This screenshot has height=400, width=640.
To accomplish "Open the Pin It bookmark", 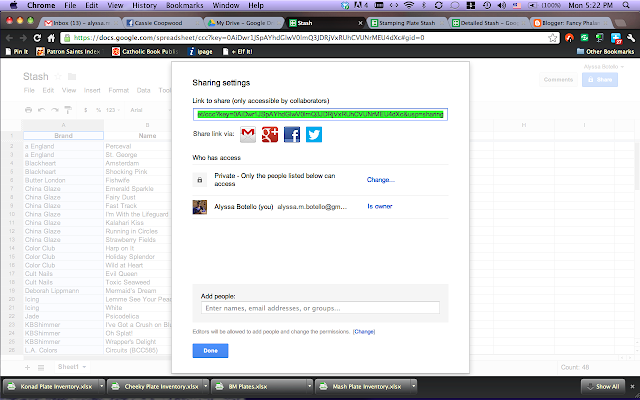I will [x=17, y=51].
